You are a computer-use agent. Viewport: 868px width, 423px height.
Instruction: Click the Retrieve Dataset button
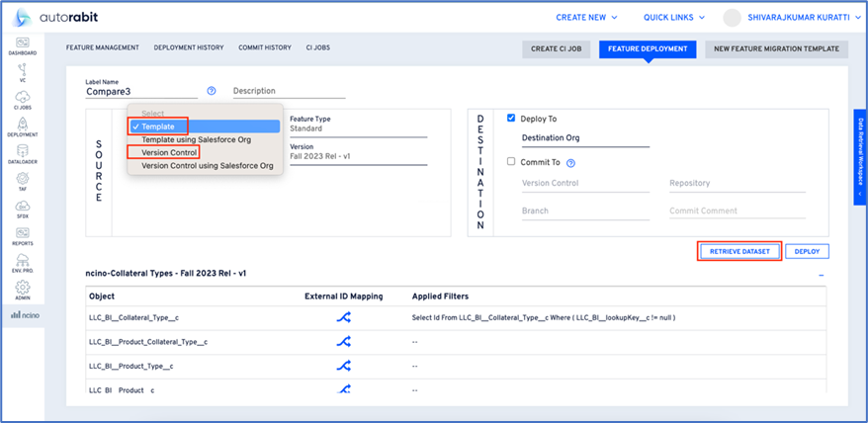(739, 251)
